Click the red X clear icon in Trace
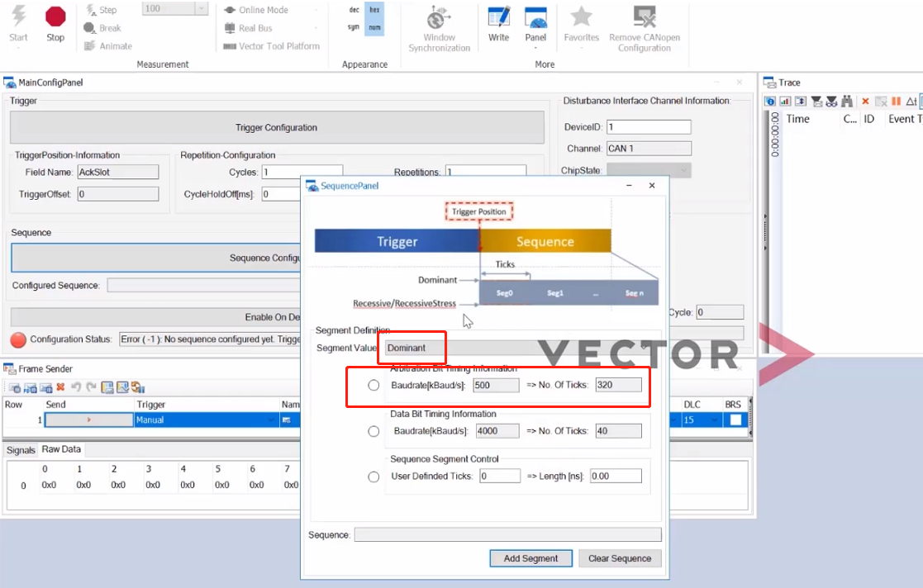This screenshot has height=588, width=923. tap(865, 102)
